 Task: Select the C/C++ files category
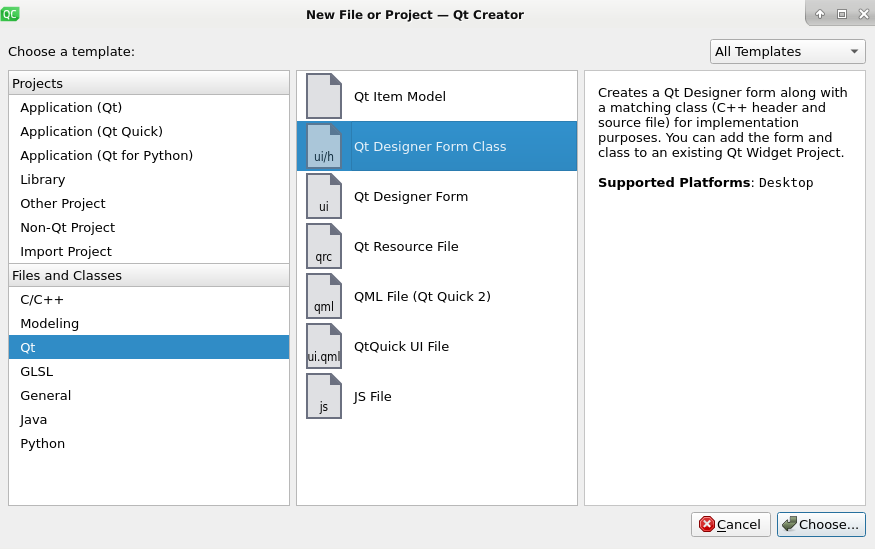tap(149, 299)
